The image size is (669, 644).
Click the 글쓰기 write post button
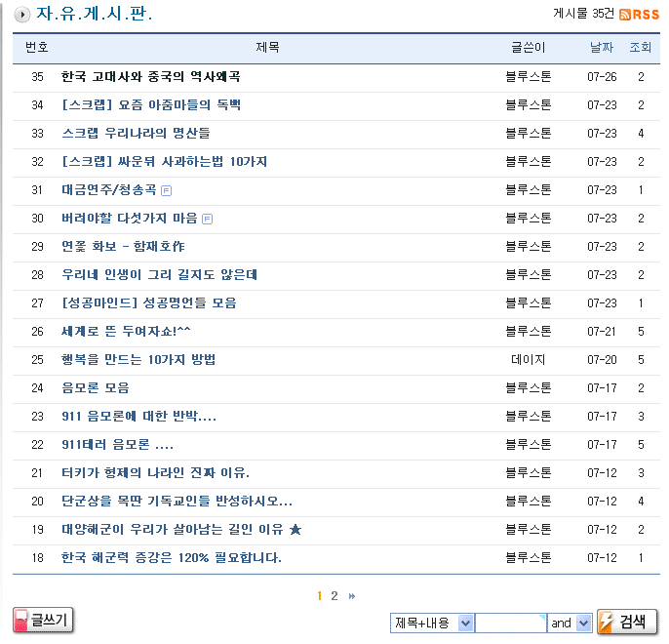43,621
